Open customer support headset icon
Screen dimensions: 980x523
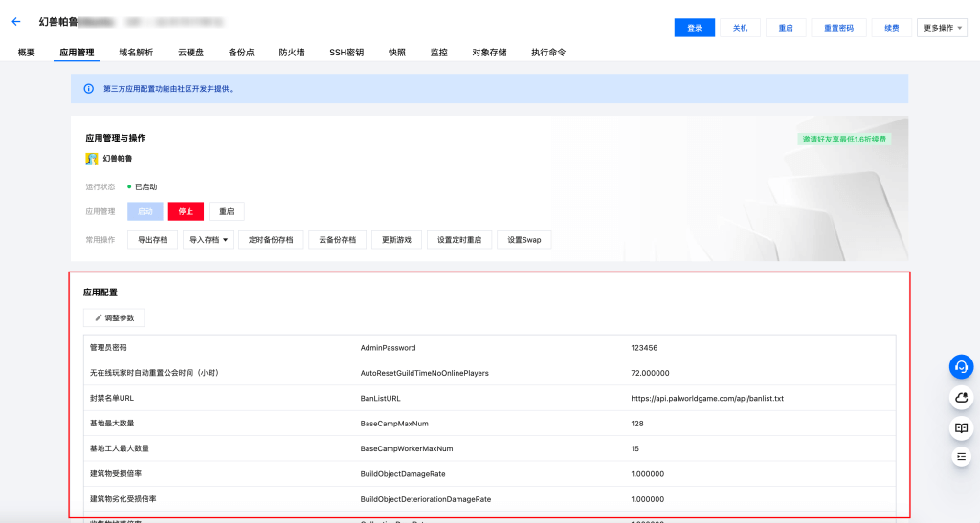(962, 366)
